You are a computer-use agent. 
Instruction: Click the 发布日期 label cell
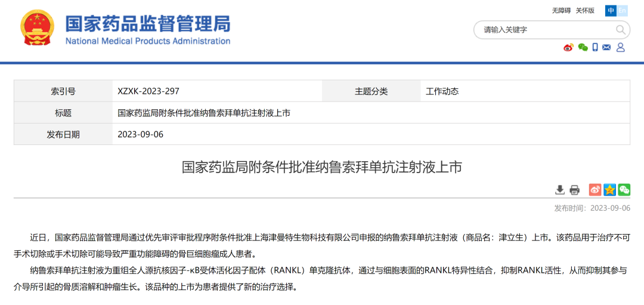click(x=63, y=134)
